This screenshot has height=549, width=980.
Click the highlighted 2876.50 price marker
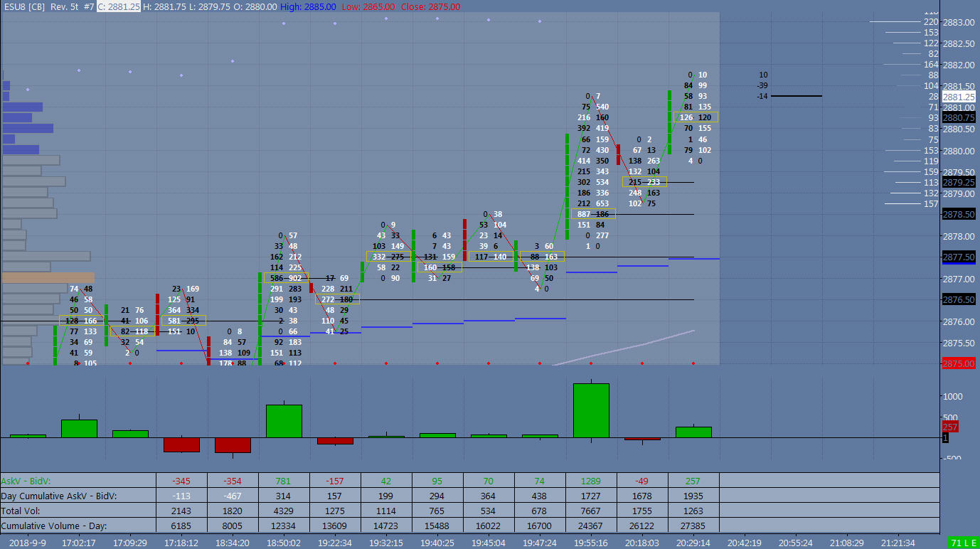(x=959, y=299)
